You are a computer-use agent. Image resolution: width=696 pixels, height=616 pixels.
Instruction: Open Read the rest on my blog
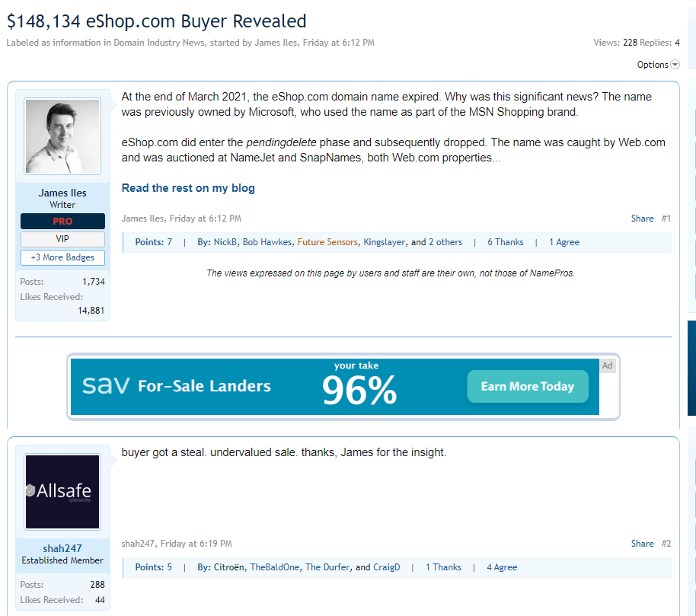(188, 188)
